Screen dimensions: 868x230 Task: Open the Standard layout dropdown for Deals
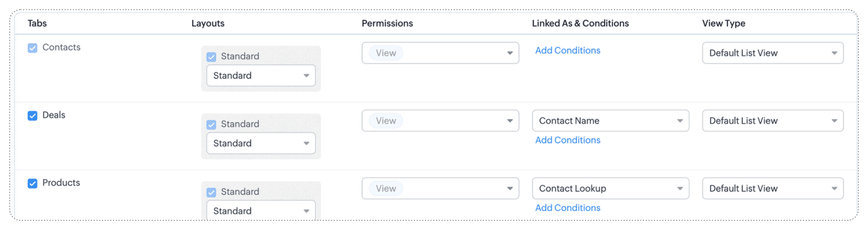[x=261, y=143]
